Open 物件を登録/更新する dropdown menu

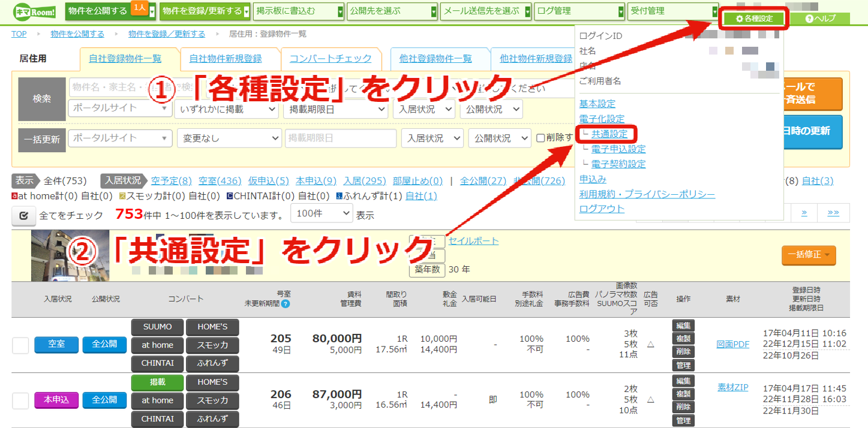(x=205, y=11)
